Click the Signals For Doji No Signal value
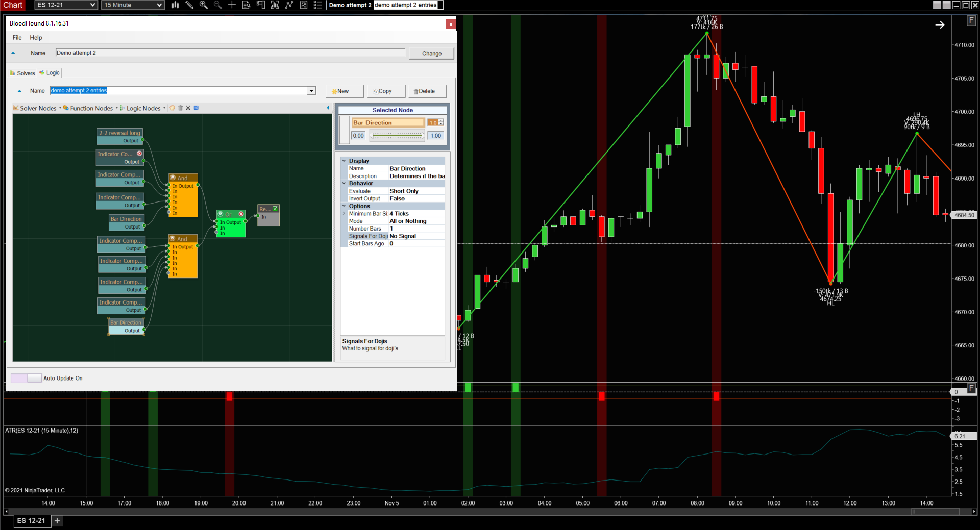 416,236
